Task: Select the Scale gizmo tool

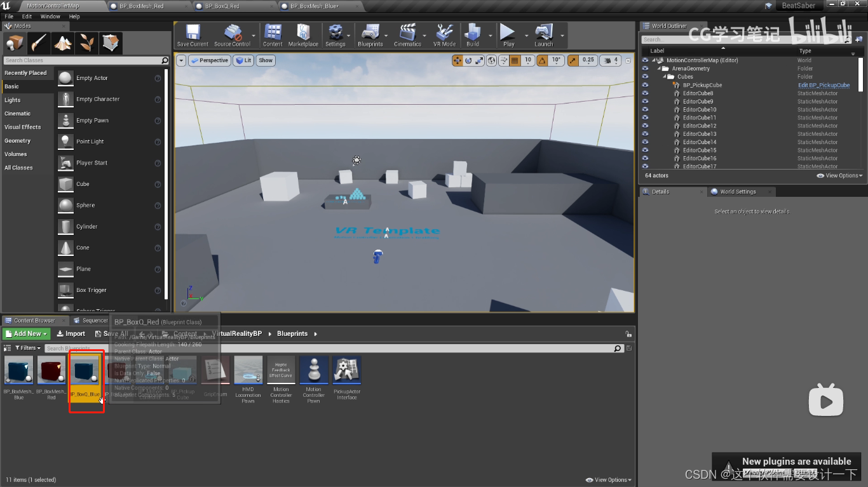Action: click(x=480, y=60)
